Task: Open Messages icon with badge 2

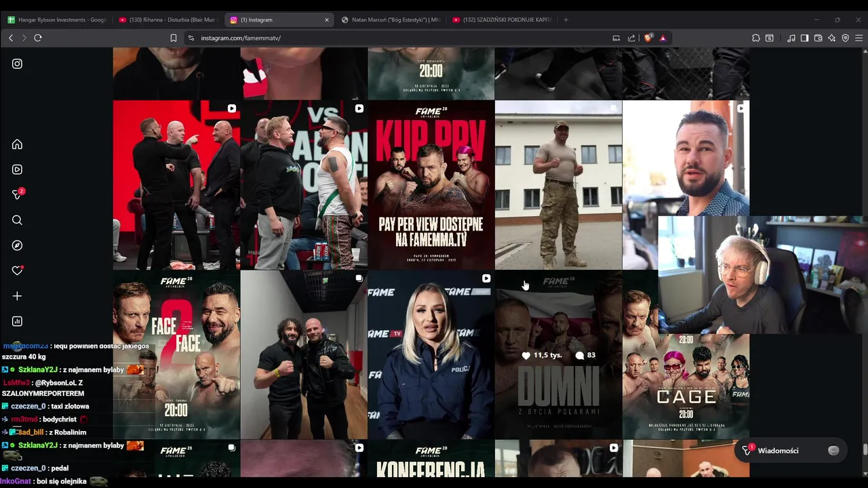Action: (x=18, y=195)
